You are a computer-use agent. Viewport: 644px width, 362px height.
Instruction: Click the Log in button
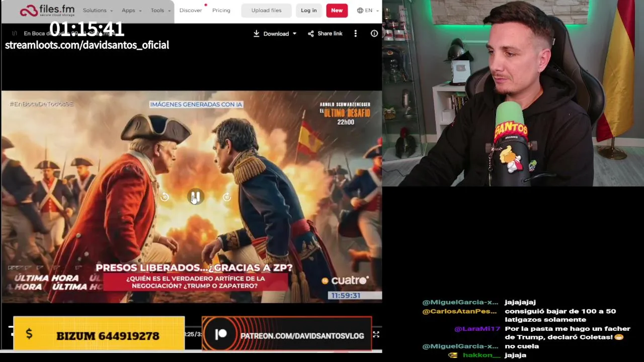(x=309, y=10)
